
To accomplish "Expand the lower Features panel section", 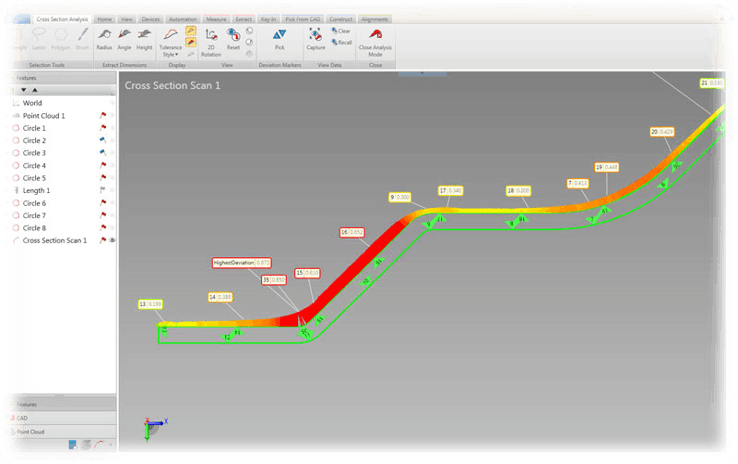I will click(x=63, y=404).
